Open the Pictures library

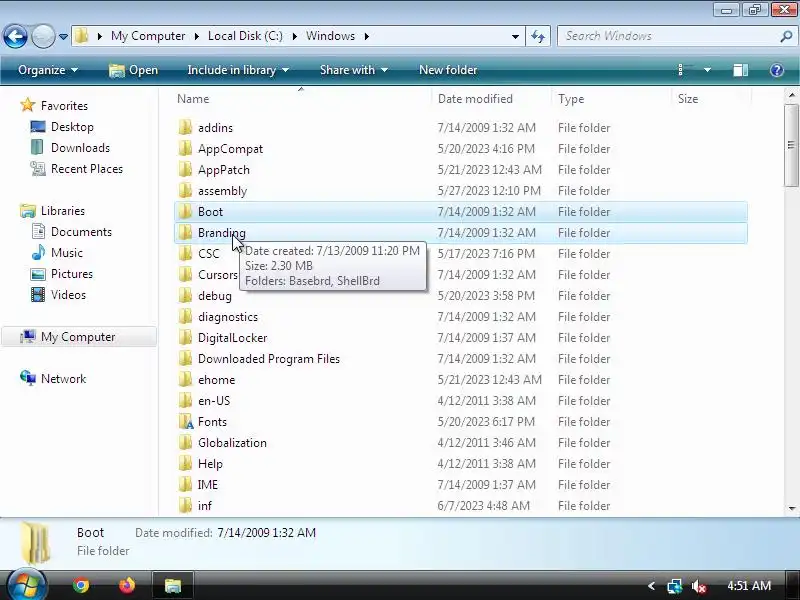point(72,273)
